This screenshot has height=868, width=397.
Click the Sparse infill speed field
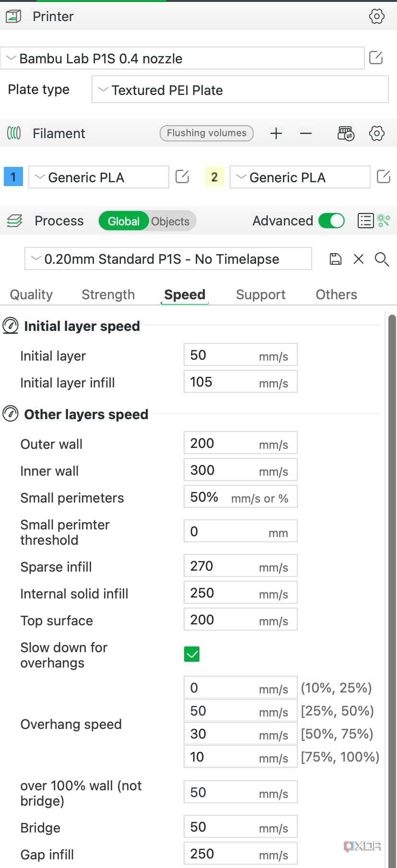pos(241,566)
